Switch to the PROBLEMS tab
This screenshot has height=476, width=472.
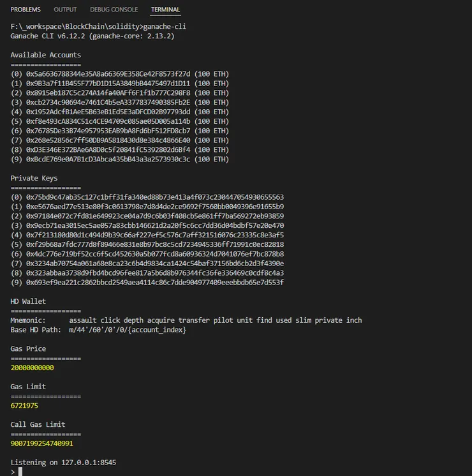(26, 10)
